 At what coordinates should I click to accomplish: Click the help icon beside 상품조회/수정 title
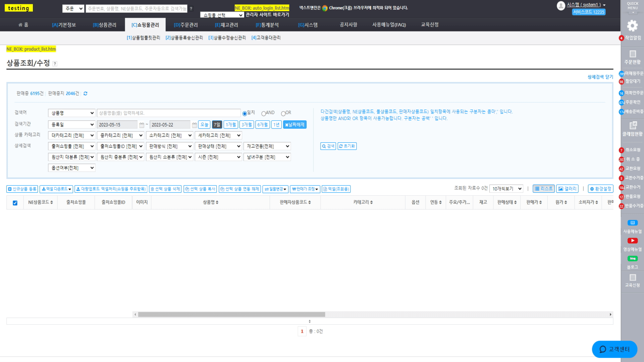click(55, 64)
